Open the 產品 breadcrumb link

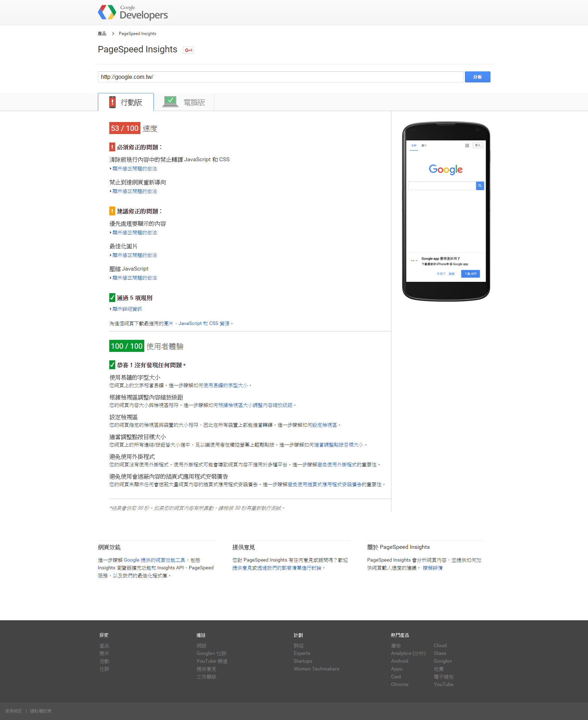(102, 34)
